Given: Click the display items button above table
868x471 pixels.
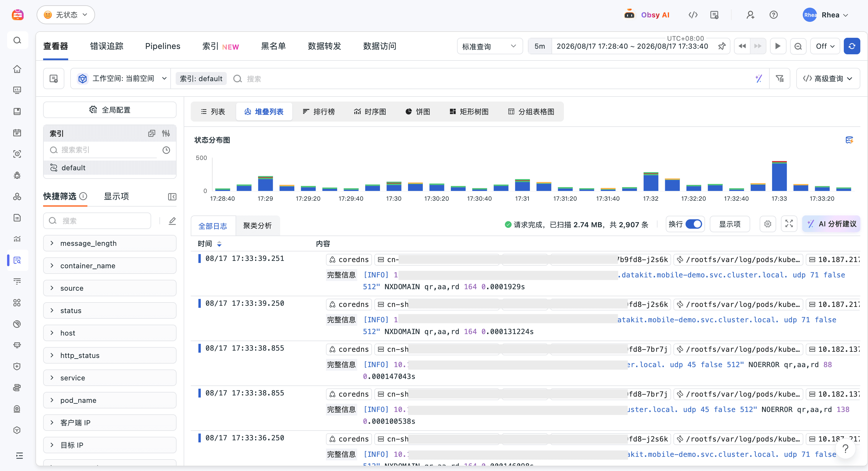Looking at the screenshot, I should click(x=730, y=224).
